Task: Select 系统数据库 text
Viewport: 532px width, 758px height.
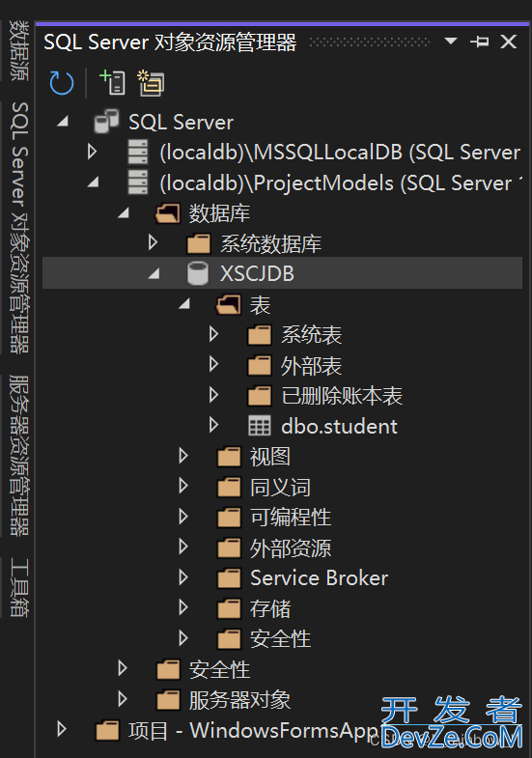Action: pyautogui.click(x=270, y=243)
